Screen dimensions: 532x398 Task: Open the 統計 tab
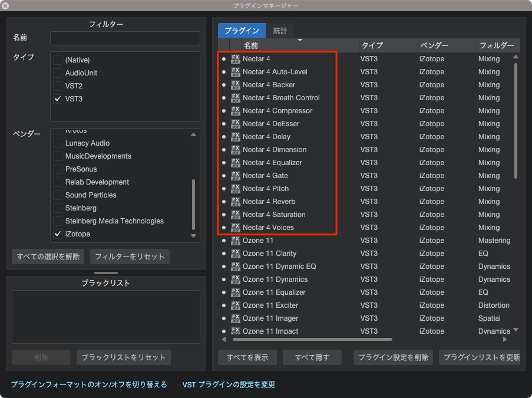[x=280, y=31]
